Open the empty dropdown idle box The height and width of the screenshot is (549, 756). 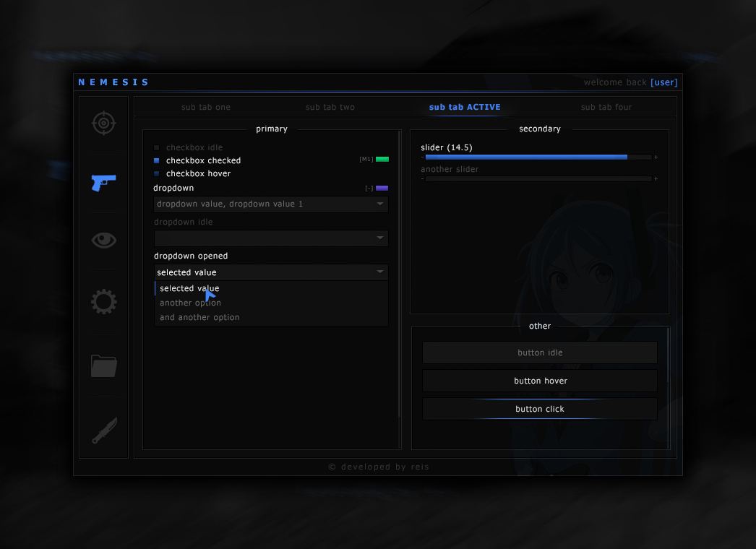(271, 238)
